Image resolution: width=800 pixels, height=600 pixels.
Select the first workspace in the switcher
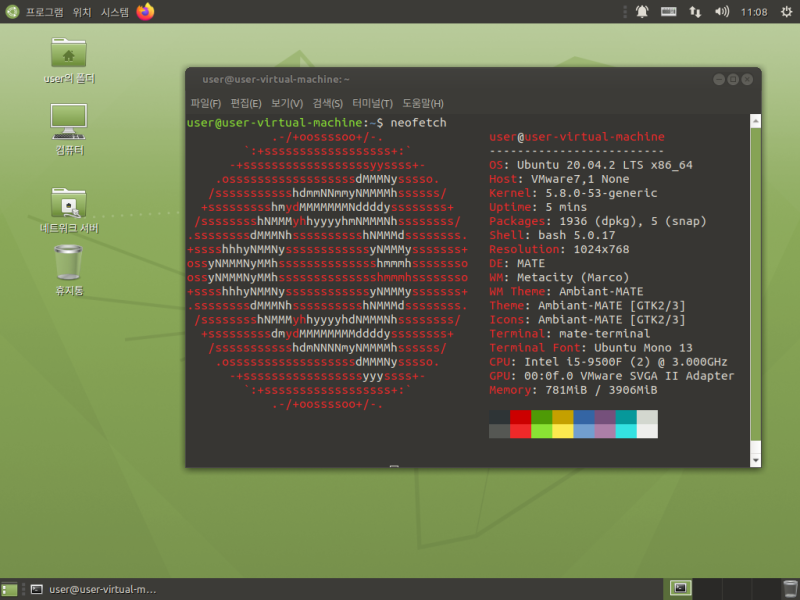[x=680, y=589]
